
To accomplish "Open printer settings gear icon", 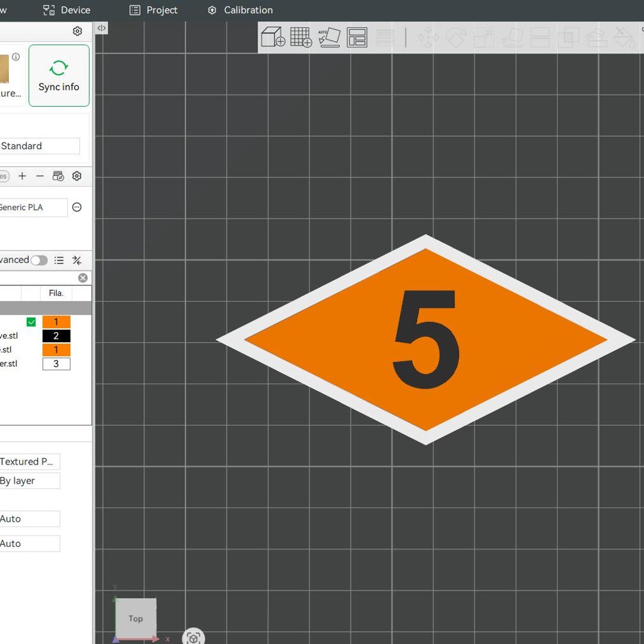I will point(77,31).
